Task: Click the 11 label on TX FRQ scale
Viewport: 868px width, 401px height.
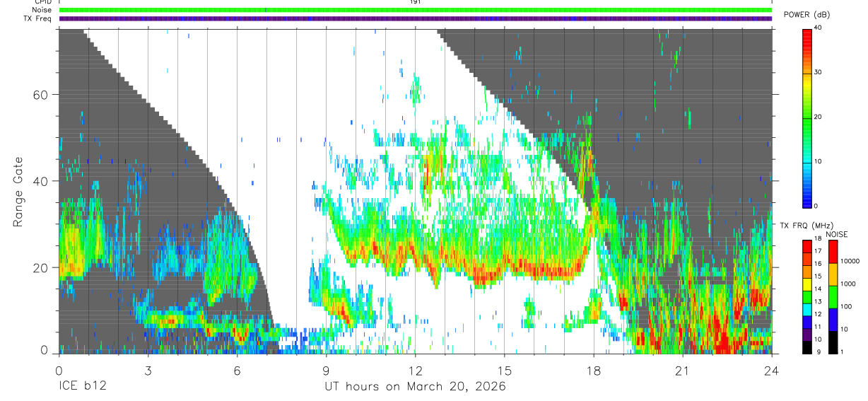Action: click(x=819, y=327)
